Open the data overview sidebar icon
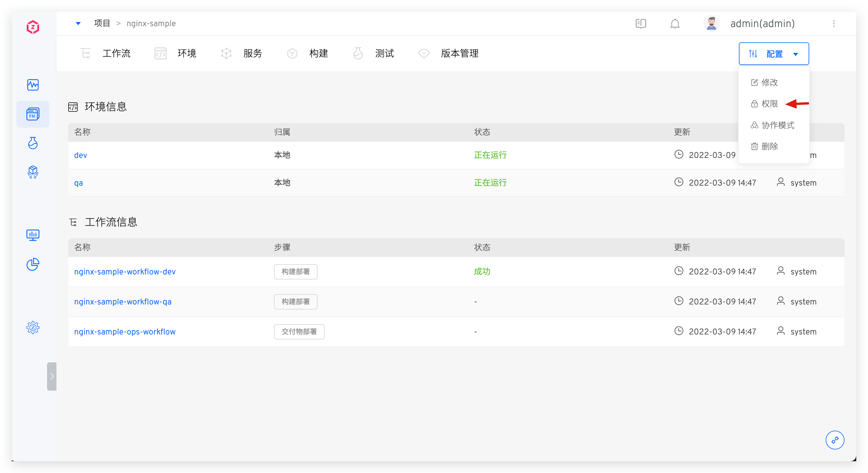 (33, 85)
